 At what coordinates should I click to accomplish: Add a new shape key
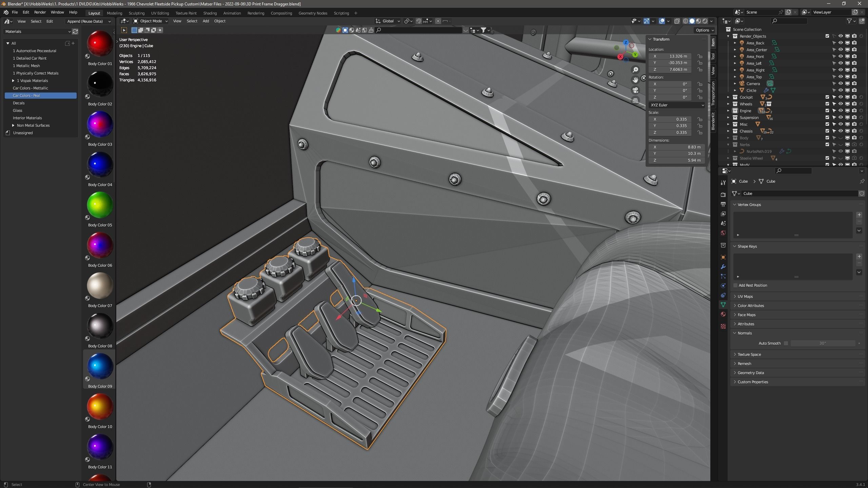pos(859,257)
